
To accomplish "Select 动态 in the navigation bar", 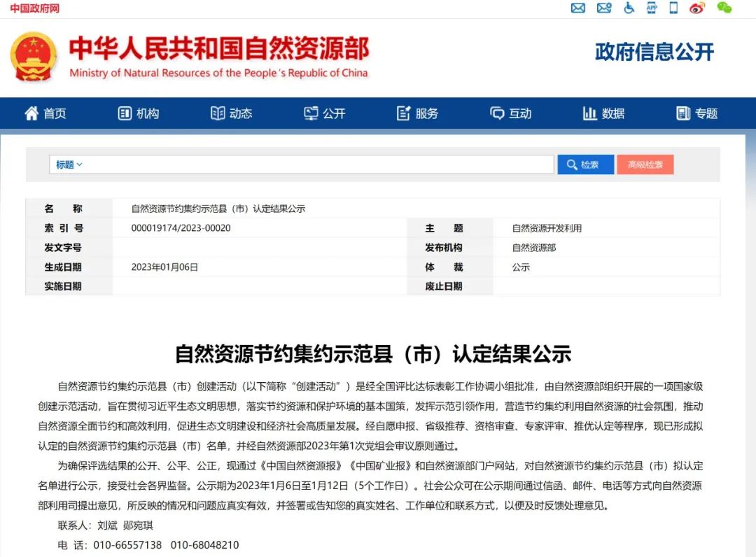I will point(232,113).
